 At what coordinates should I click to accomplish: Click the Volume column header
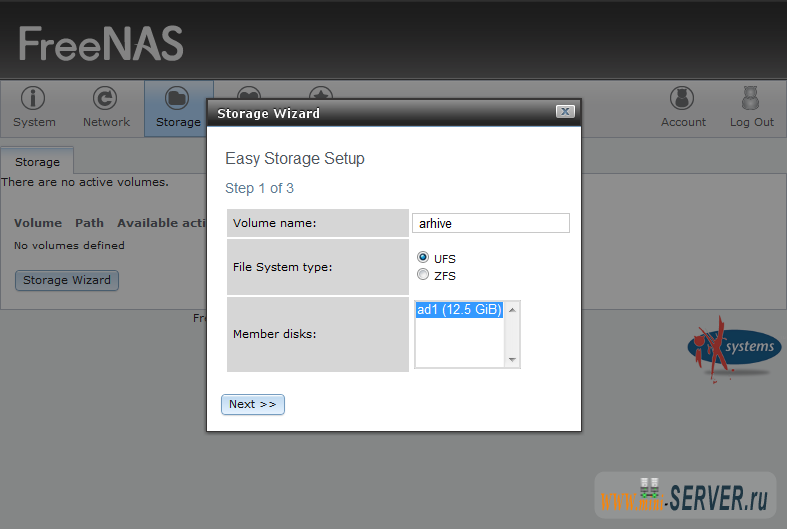point(38,223)
